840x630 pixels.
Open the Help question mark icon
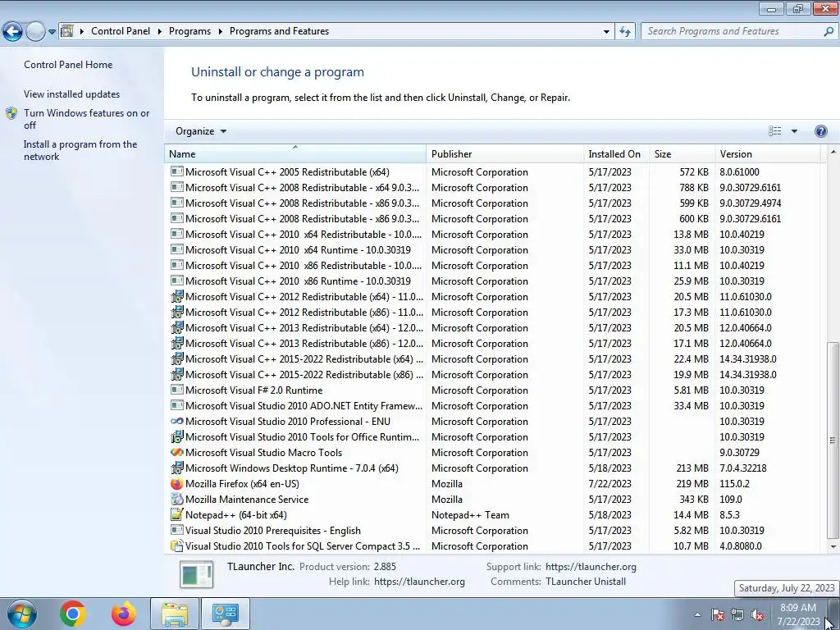click(820, 131)
